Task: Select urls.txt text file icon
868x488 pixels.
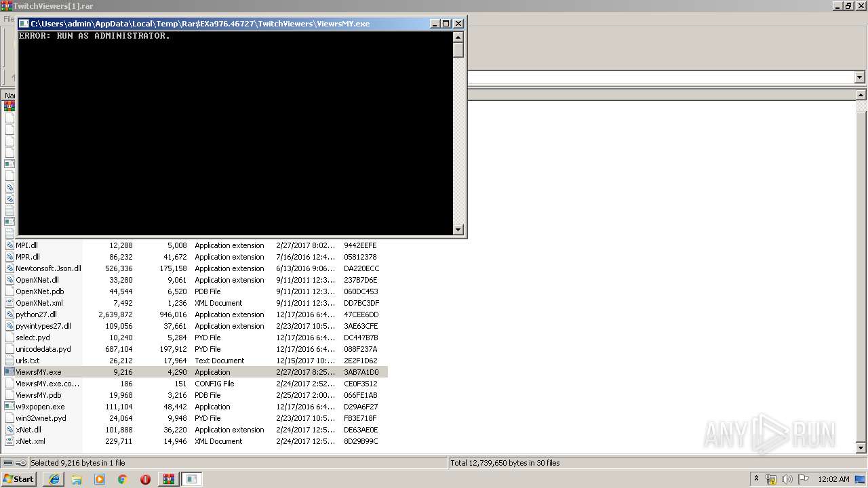Action: 9,361
